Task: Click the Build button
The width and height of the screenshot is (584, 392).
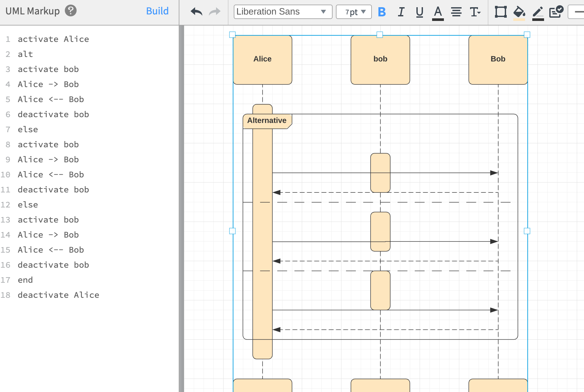Action: click(157, 11)
